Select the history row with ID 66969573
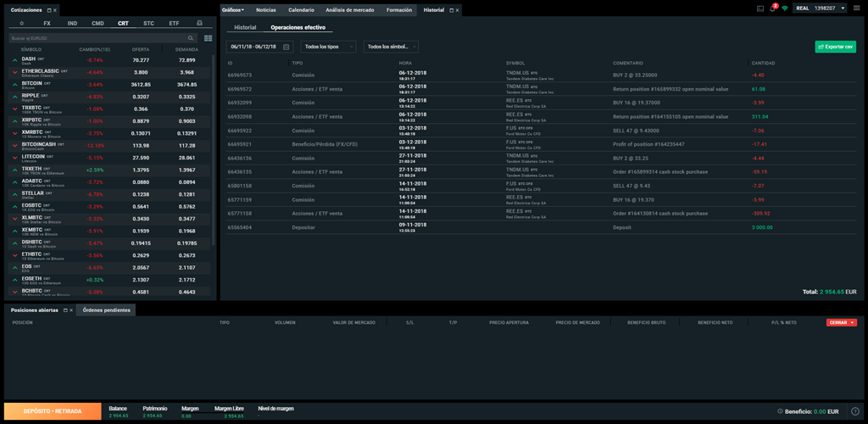The image size is (868, 424). [541, 75]
